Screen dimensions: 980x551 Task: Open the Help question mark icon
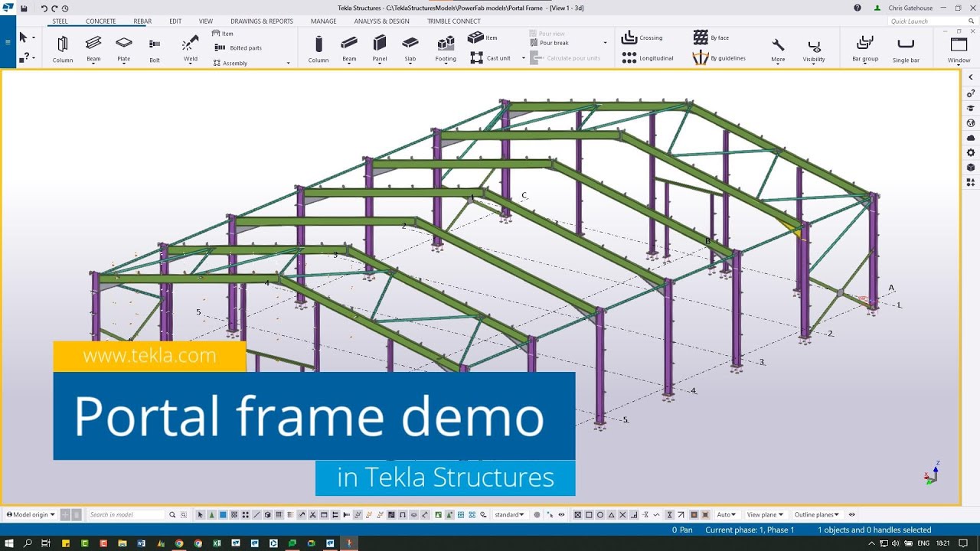(857, 8)
